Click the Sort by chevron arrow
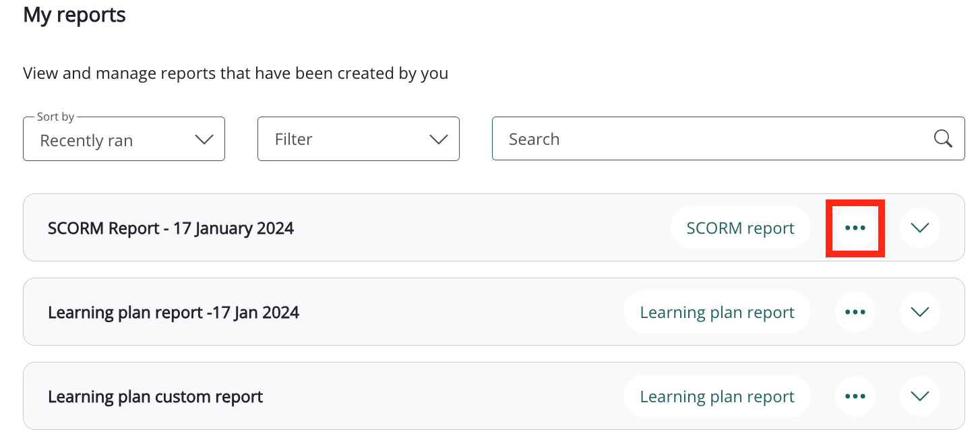This screenshot has height=442, width=980. (x=204, y=139)
